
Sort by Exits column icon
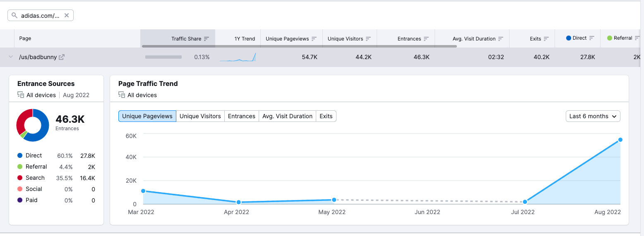click(546, 39)
